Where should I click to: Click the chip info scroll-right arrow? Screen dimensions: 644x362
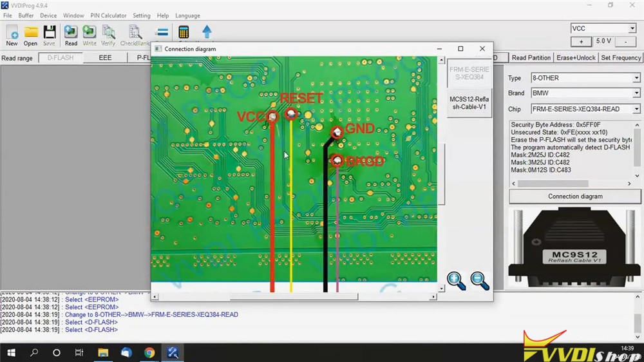pyautogui.click(x=629, y=184)
